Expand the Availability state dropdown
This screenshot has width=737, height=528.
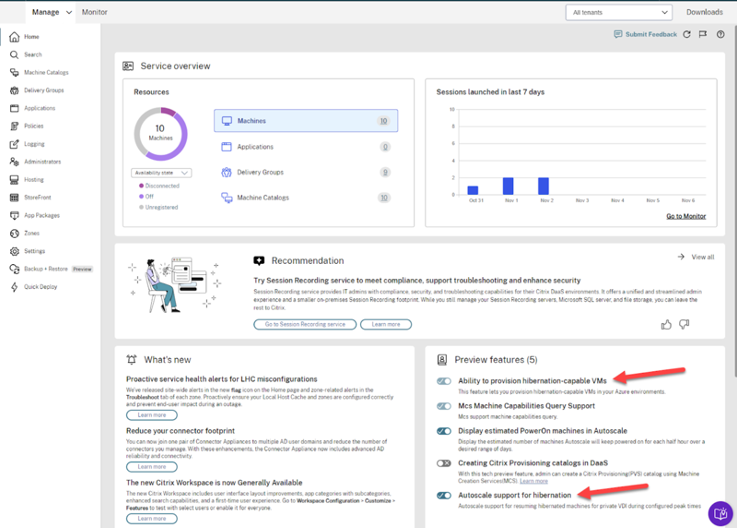161,173
